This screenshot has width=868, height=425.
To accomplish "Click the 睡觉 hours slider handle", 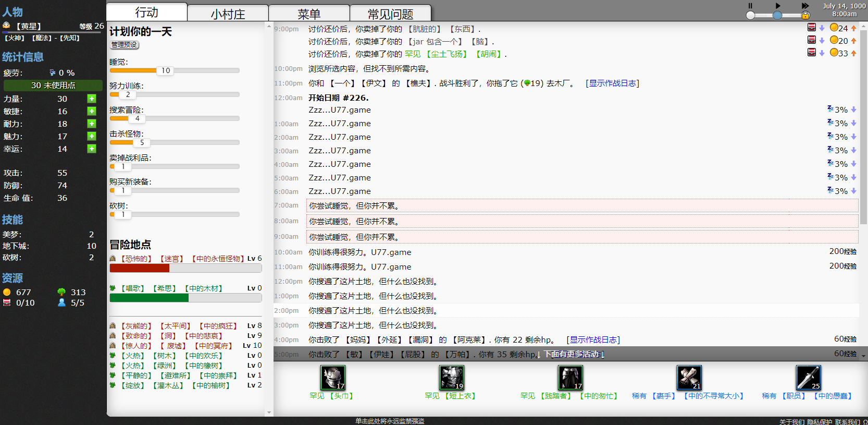I will pos(165,70).
